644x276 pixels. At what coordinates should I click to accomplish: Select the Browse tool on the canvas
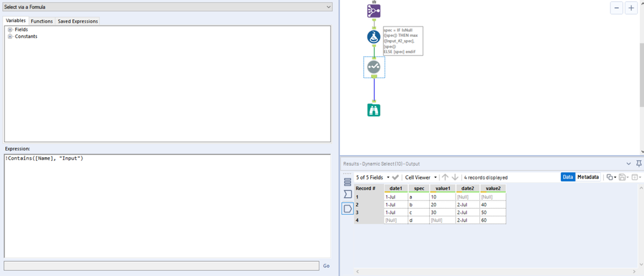point(374,110)
